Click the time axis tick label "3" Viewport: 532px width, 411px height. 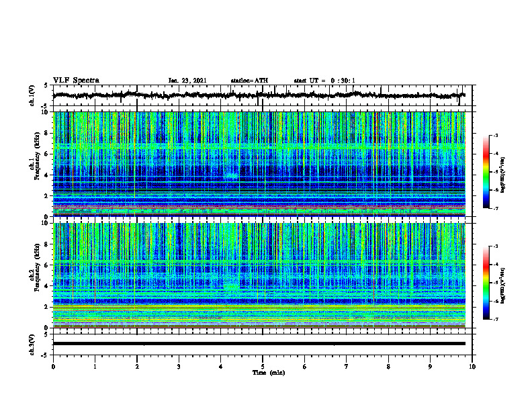pos(179,367)
